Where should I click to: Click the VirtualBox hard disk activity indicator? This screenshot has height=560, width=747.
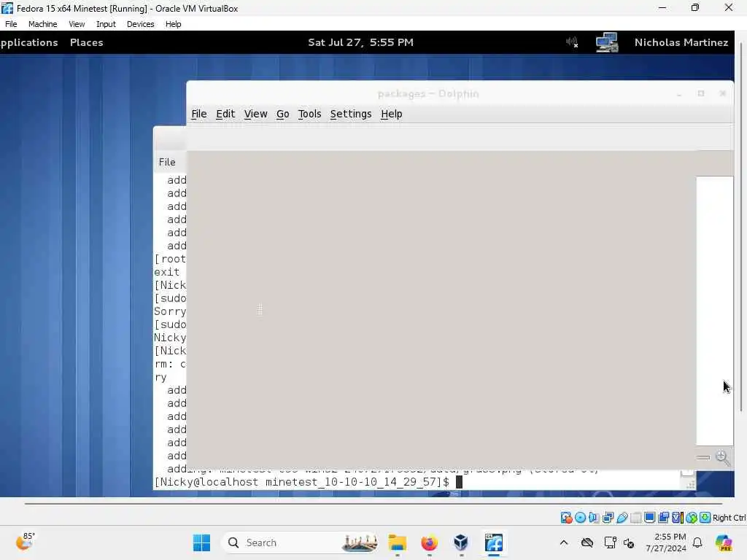click(566, 518)
